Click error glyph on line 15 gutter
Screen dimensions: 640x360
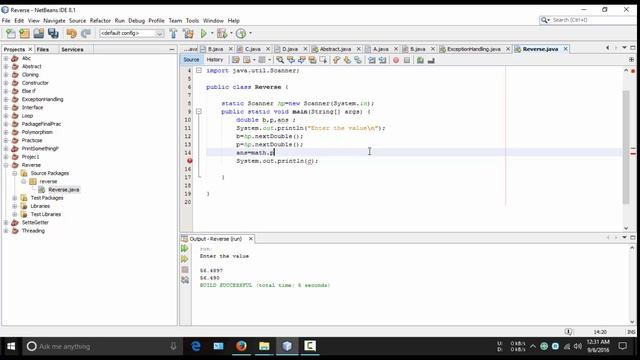[189, 161]
